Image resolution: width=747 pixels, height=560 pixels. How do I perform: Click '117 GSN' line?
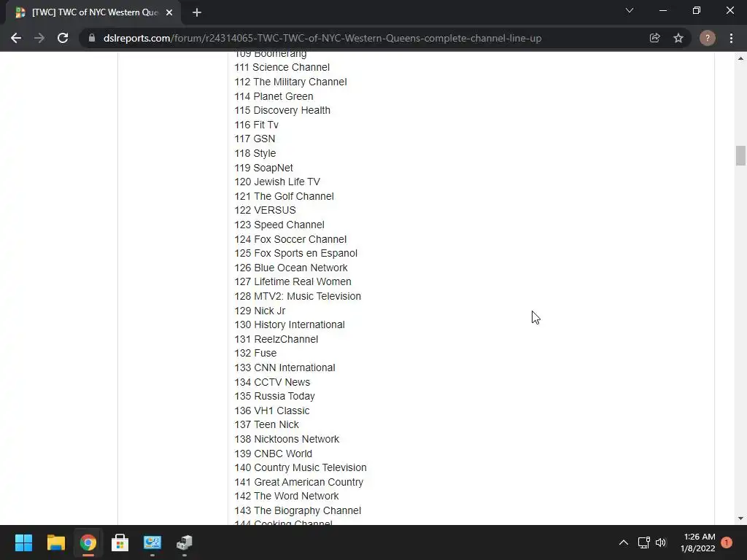point(255,139)
